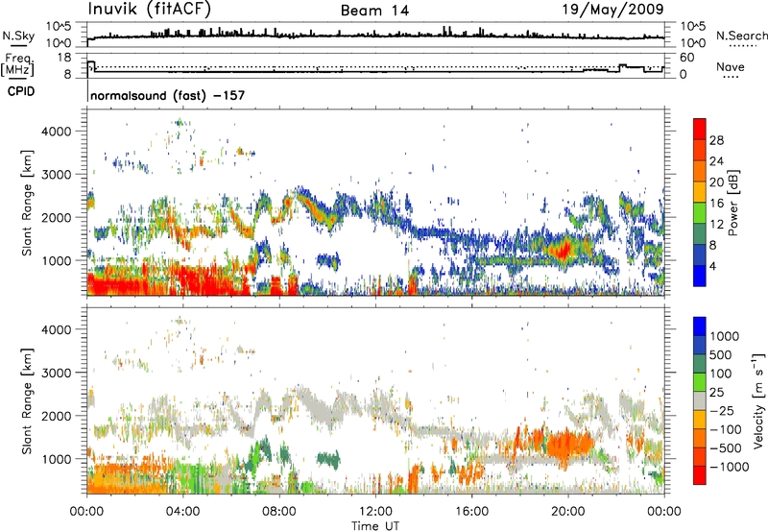Image resolution: width=768 pixels, height=532 pixels.
Task: Click the '-100' tick on the velocity colorbar
Action: pyautogui.click(x=726, y=429)
